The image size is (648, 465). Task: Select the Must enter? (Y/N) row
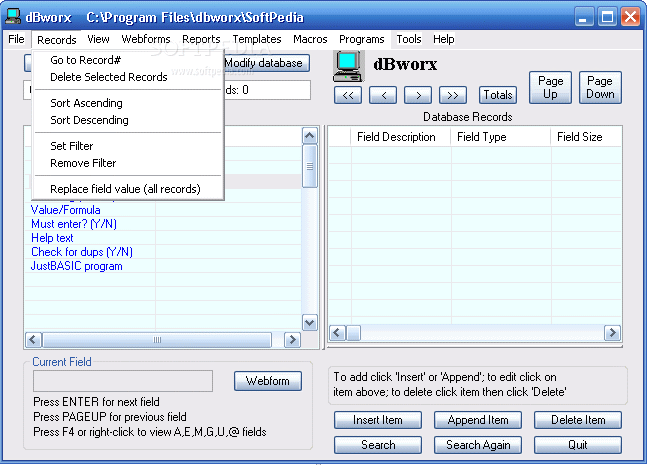tap(163, 224)
